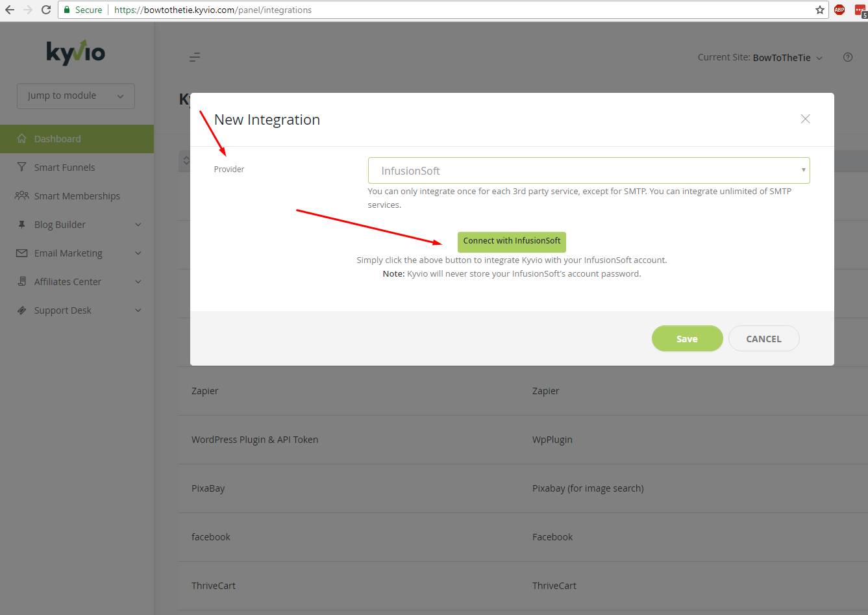Image resolution: width=868 pixels, height=615 pixels.
Task: Click the New Integration dialog title
Action: [x=267, y=119]
